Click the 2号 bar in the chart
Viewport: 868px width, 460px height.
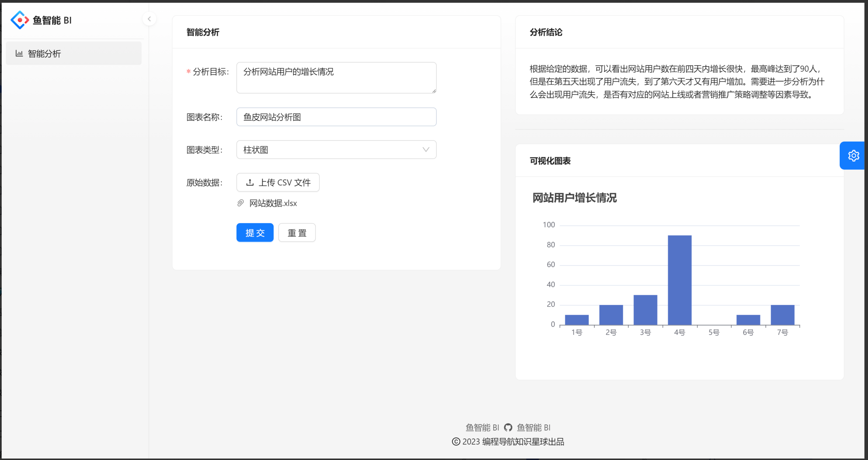[611, 315]
